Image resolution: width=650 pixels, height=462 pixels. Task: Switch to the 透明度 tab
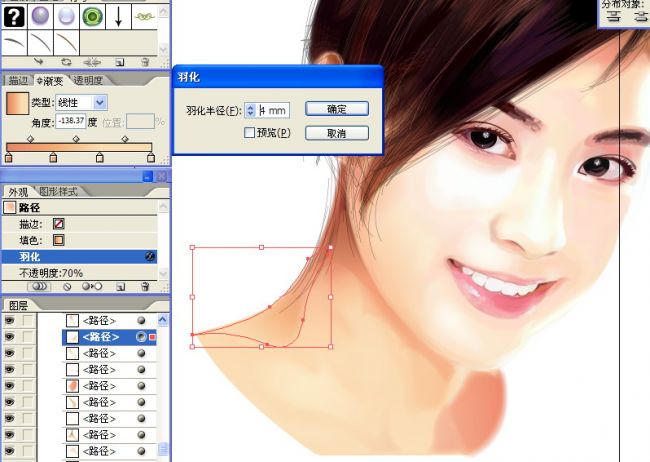point(88,81)
